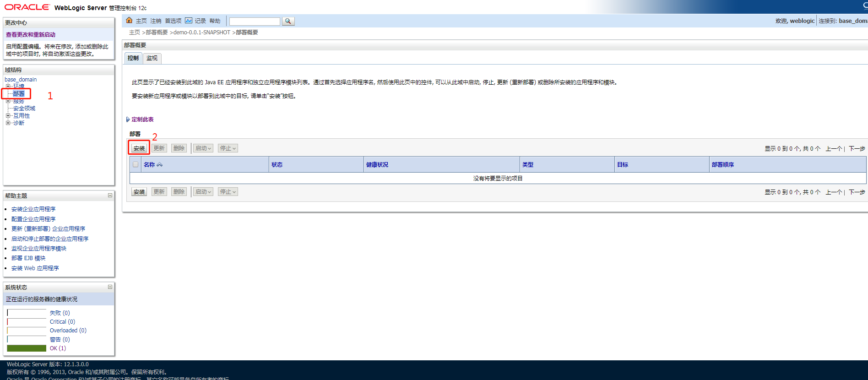Collapse the 帮助主题 panel with its minimize icon
Viewport: 868px width, 380px height.
coord(110,195)
